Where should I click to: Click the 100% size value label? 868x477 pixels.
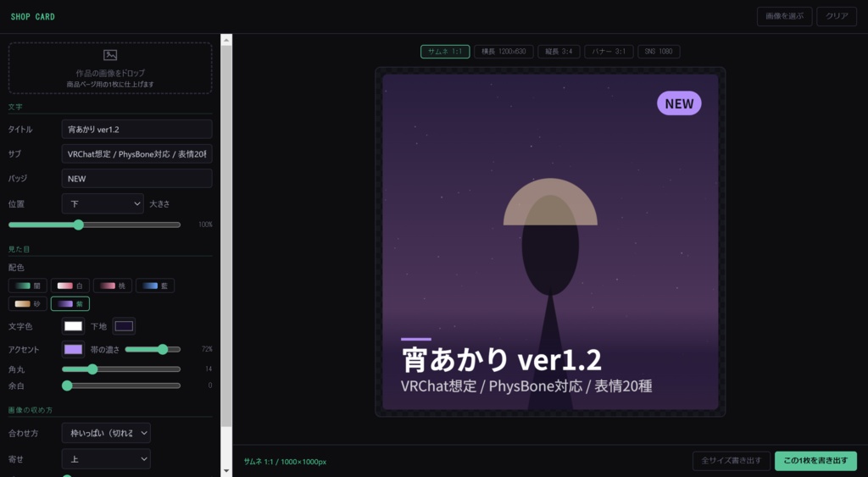205,225
